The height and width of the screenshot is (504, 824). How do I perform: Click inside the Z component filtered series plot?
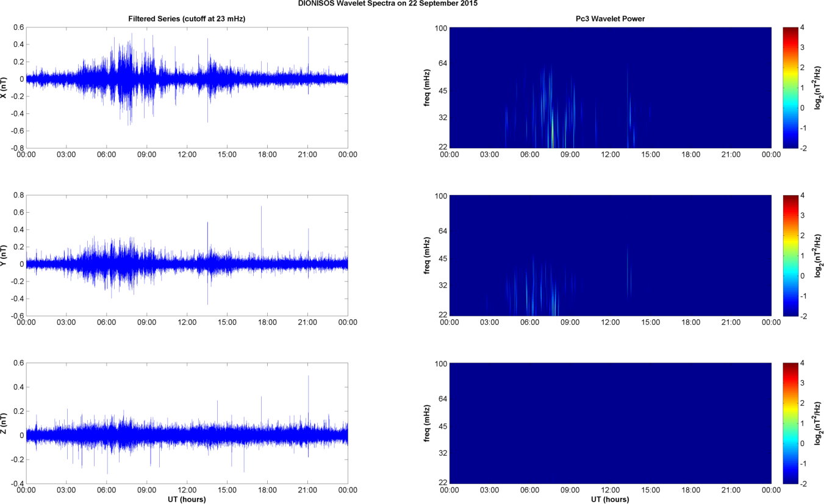187,423
